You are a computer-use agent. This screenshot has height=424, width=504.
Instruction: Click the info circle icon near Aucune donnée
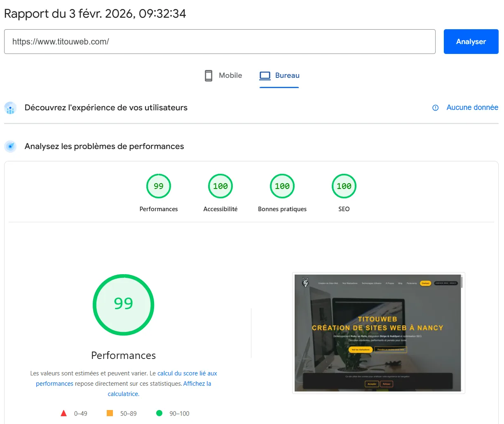click(435, 108)
